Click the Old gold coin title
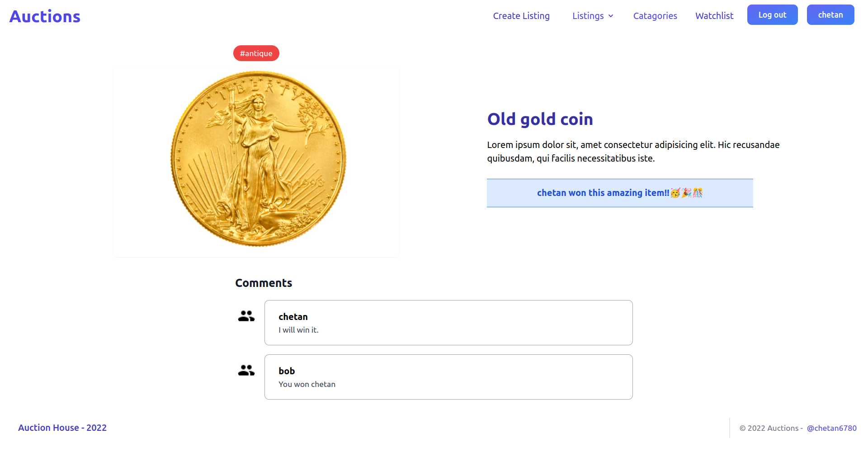The width and height of the screenshot is (868, 458). pyautogui.click(x=540, y=119)
